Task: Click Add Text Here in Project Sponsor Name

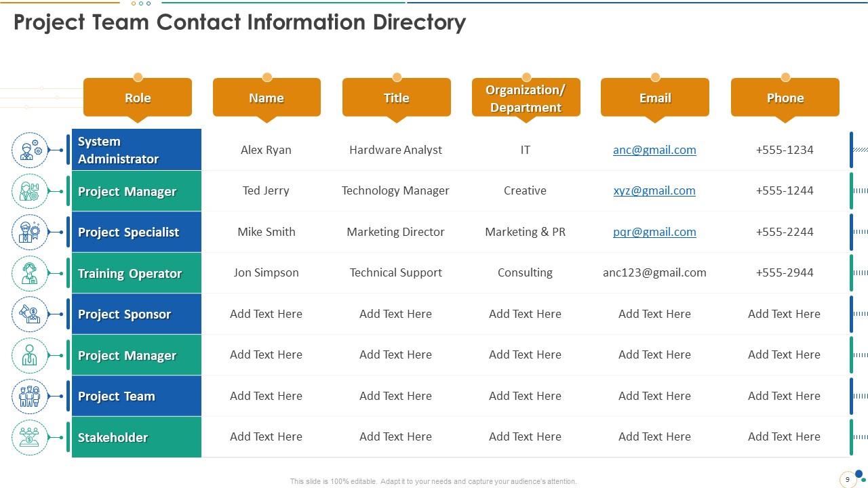Action: point(266,314)
